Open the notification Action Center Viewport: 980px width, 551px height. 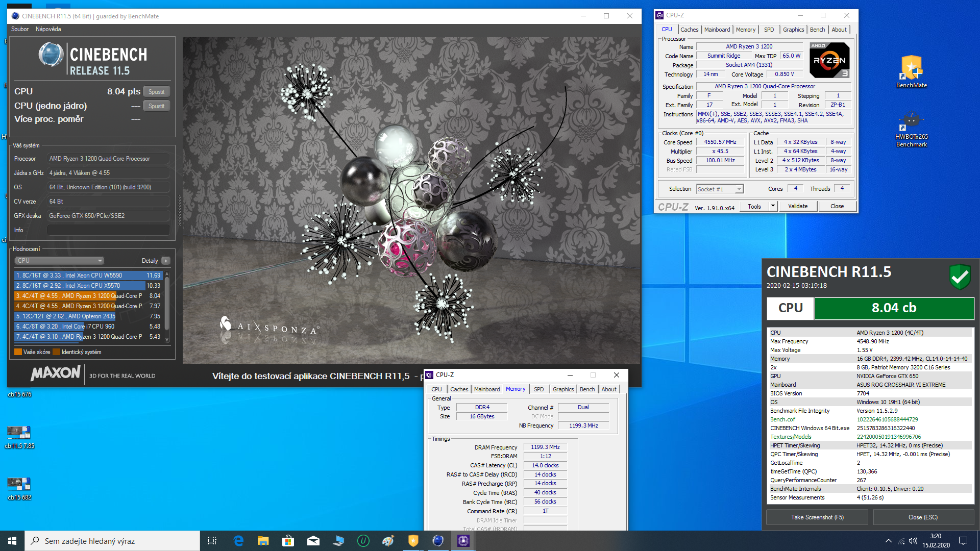[x=963, y=541]
